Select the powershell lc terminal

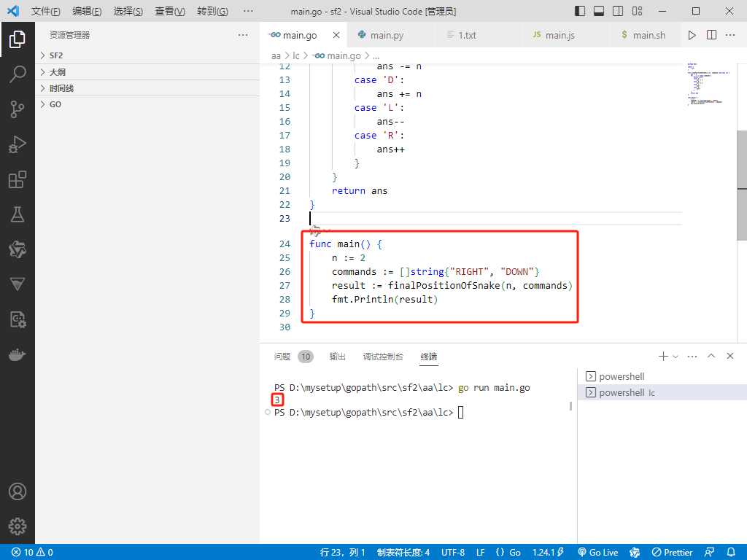[662, 392]
